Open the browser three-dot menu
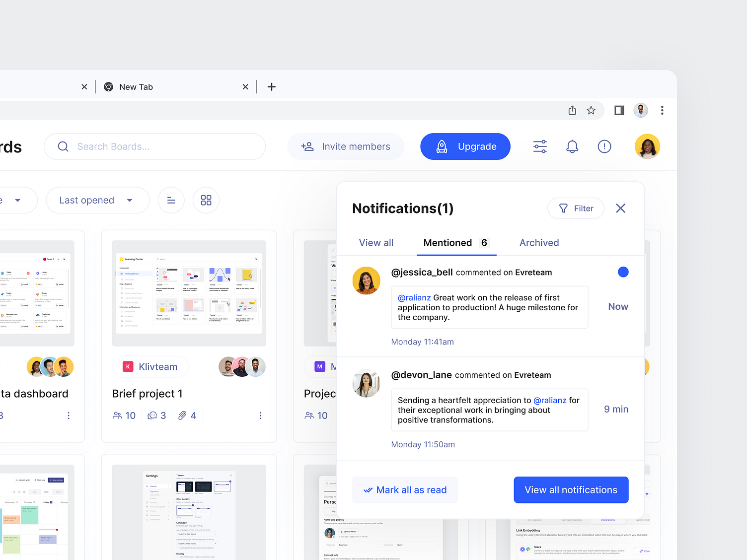This screenshot has width=747, height=560. (662, 110)
